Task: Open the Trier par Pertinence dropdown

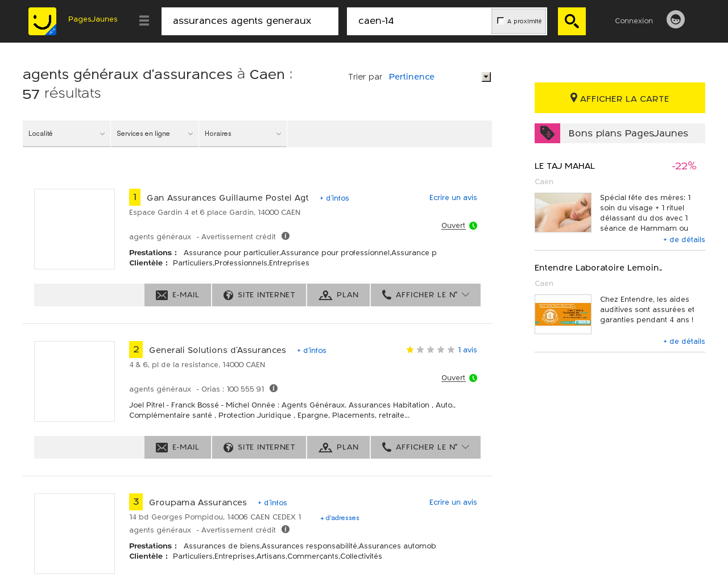Action: (440, 77)
